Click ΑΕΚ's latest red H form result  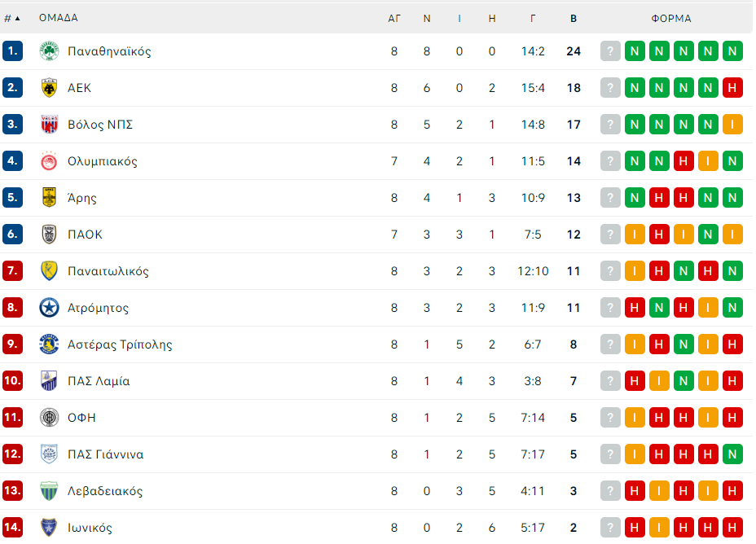(x=732, y=88)
